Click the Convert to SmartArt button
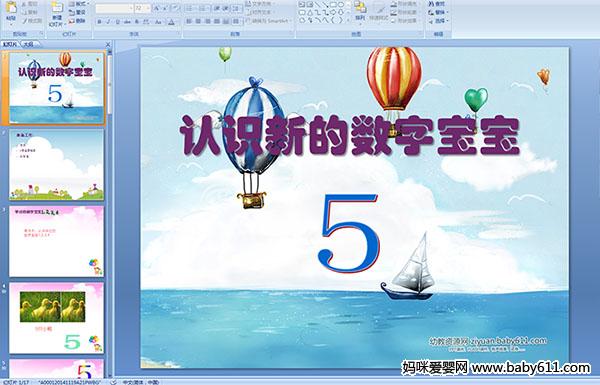 tap(269, 21)
